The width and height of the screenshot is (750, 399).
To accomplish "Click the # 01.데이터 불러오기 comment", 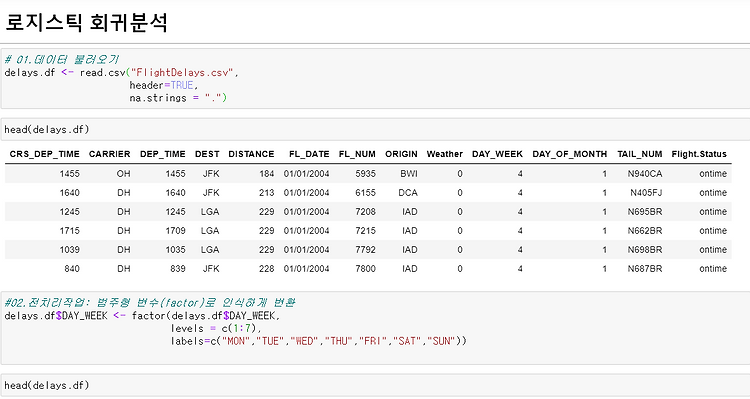I will [x=62, y=60].
